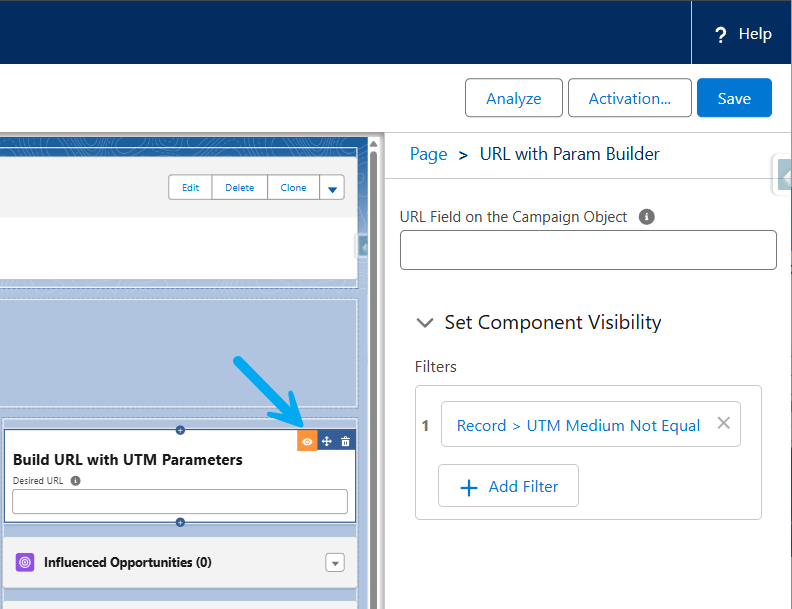Add a new visibility filter
792x609 pixels.
coord(508,486)
